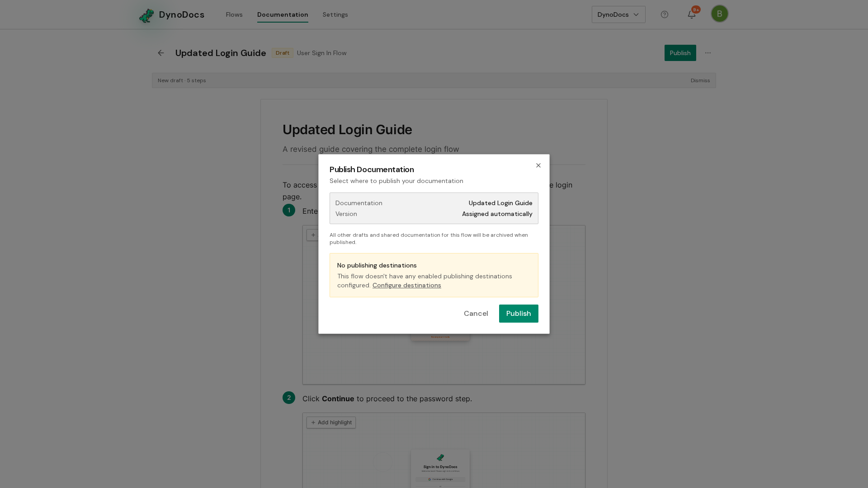Open the user avatar B menu
Viewport: 868px width, 488px height.
[720, 14]
